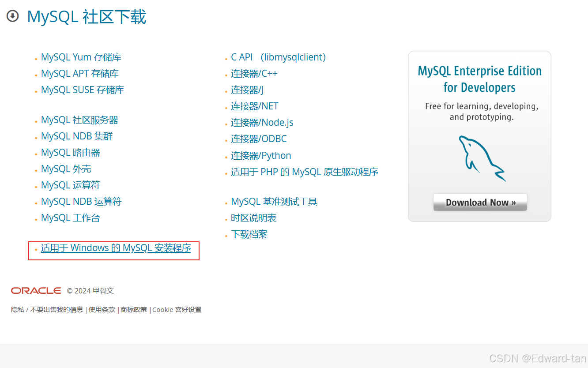588x368 pixels.
Task: Select the MySQL 路由器 link
Action: tap(71, 153)
